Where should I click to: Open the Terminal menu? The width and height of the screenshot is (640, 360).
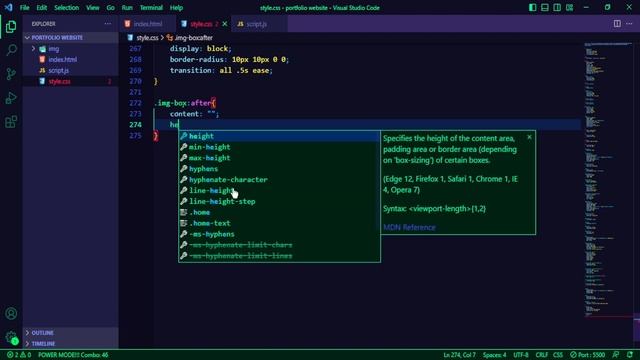tap(151, 8)
